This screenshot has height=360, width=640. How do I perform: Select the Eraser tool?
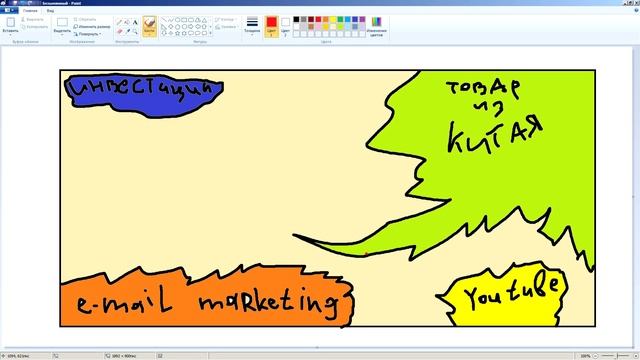pos(120,31)
